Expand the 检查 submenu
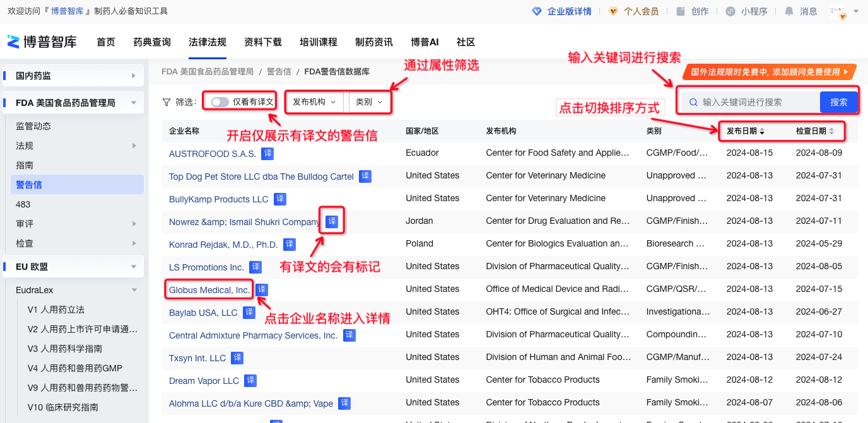 [x=134, y=243]
